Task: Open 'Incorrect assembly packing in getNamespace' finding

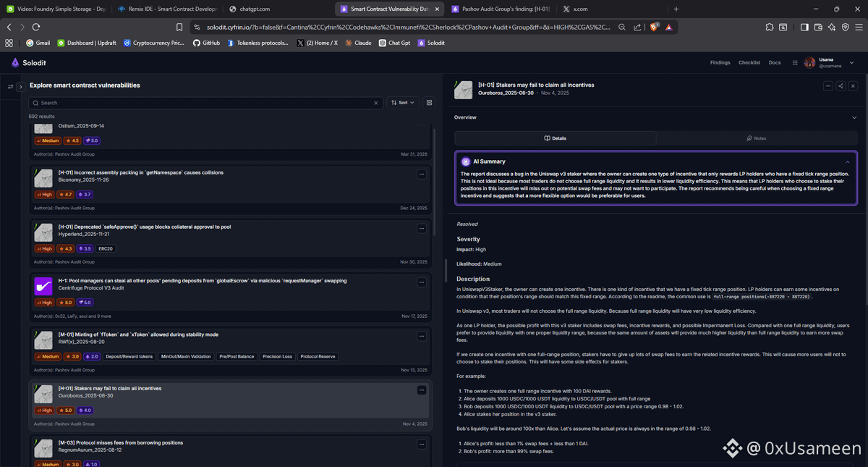Action: [141, 172]
